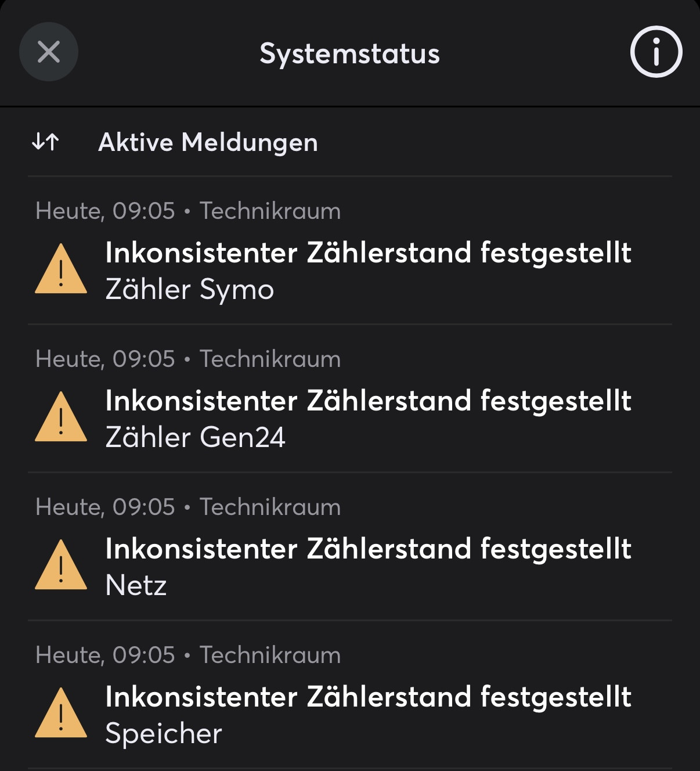Close the Systemstatus screen
The image size is (700, 771).
click(49, 52)
